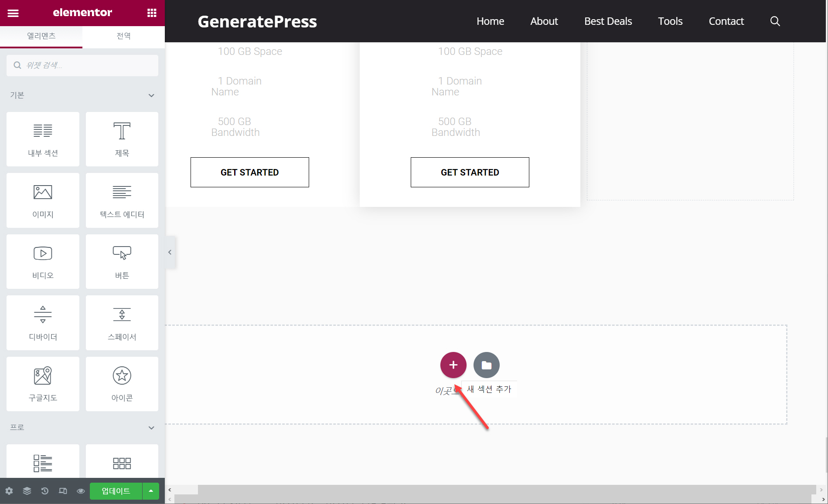Viewport: 828px width, 504px height.
Task: Open the site search magnifier icon
Action: [x=775, y=21]
